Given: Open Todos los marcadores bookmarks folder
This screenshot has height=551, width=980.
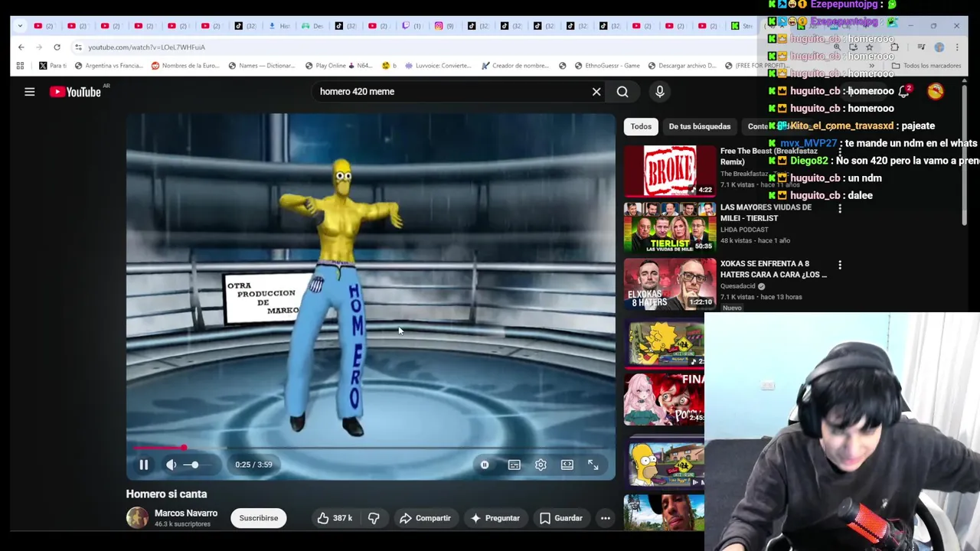Looking at the screenshot, I should [x=926, y=66].
